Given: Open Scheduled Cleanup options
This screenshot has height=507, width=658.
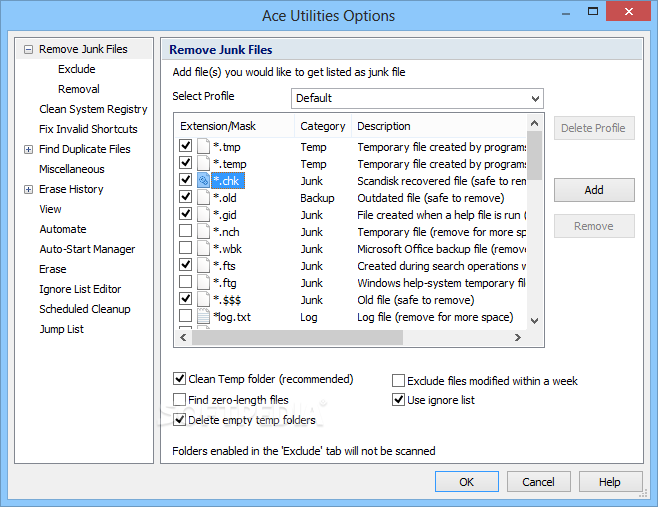Looking at the screenshot, I should click(85, 309).
